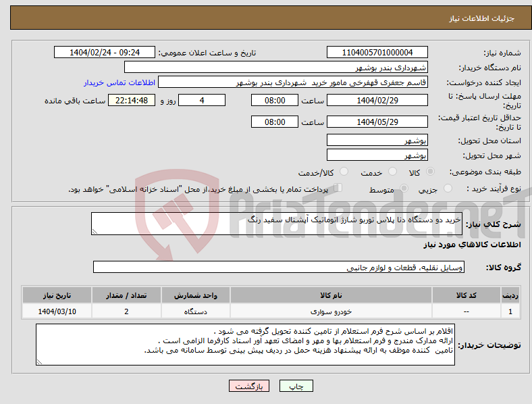Click the remaining time field 22:14:48
This screenshot has width=532, height=404.
point(132,100)
